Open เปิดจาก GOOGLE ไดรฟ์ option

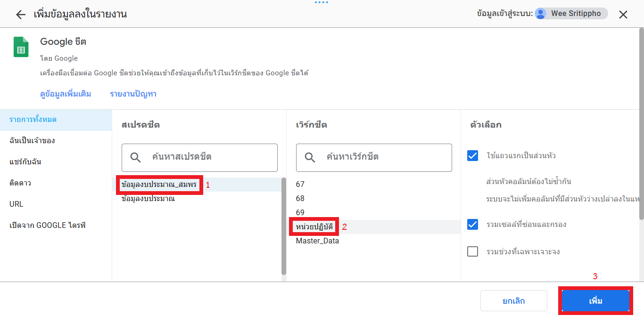[x=47, y=226]
